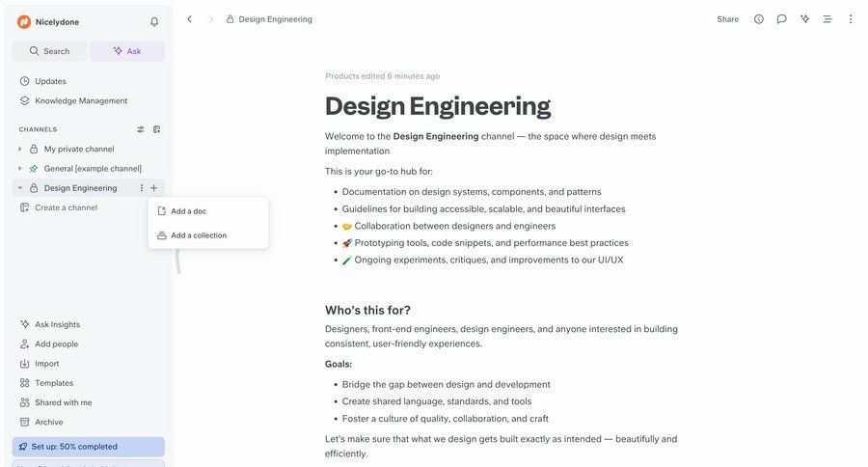
Task: Open the comments speech bubble icon
Action: pyautogui.click(x=782, y=19)
